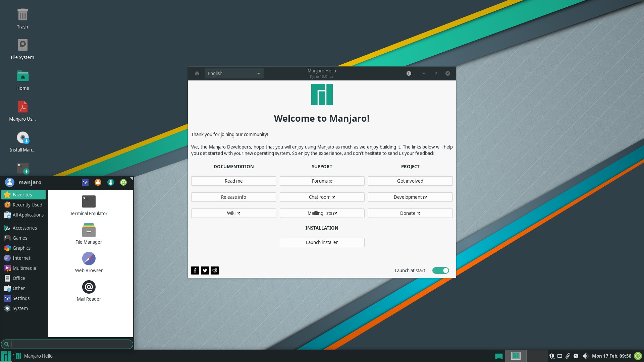
Task: Click the Forums support button
Action: 322,181
